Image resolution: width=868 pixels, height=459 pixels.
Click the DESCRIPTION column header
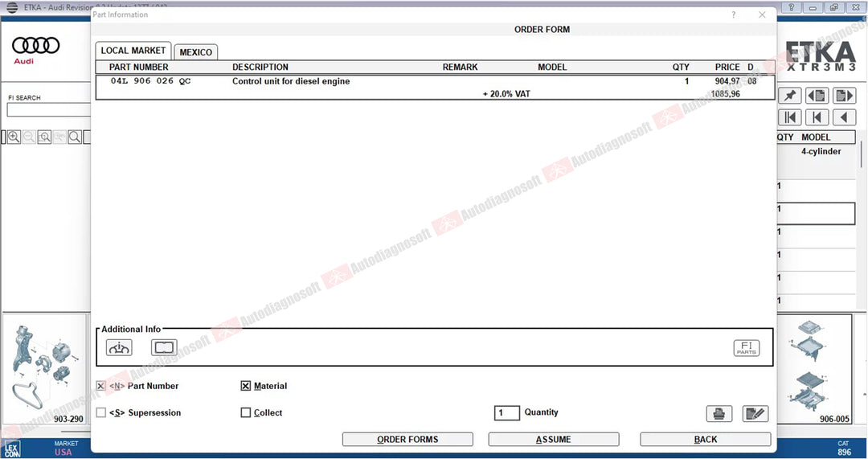pyautogui.click(x=260, y=67)
